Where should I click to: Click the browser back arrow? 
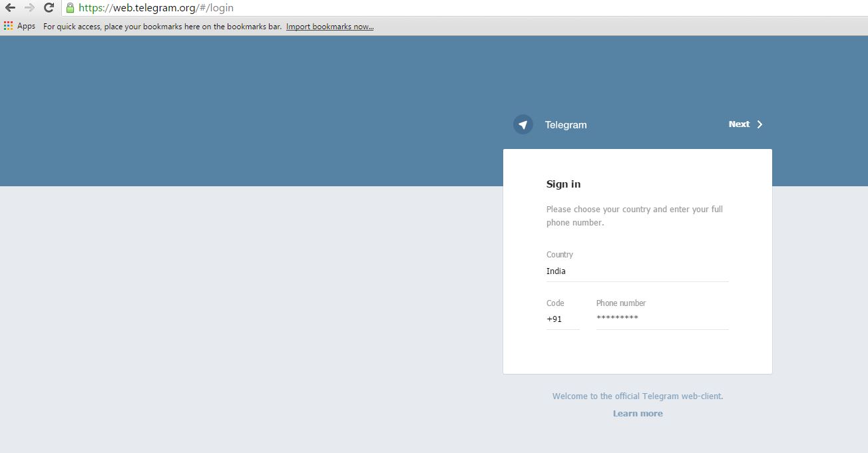pos(10,8)
